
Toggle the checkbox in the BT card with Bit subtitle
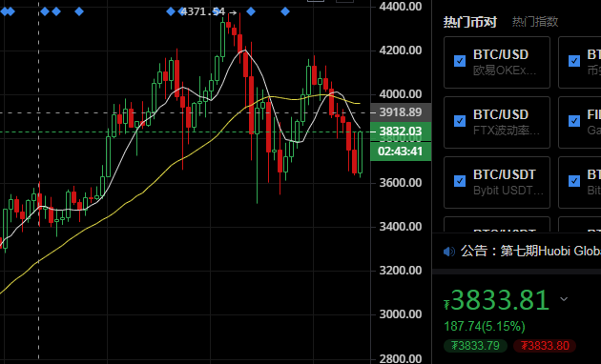click(x=573, y=181)
